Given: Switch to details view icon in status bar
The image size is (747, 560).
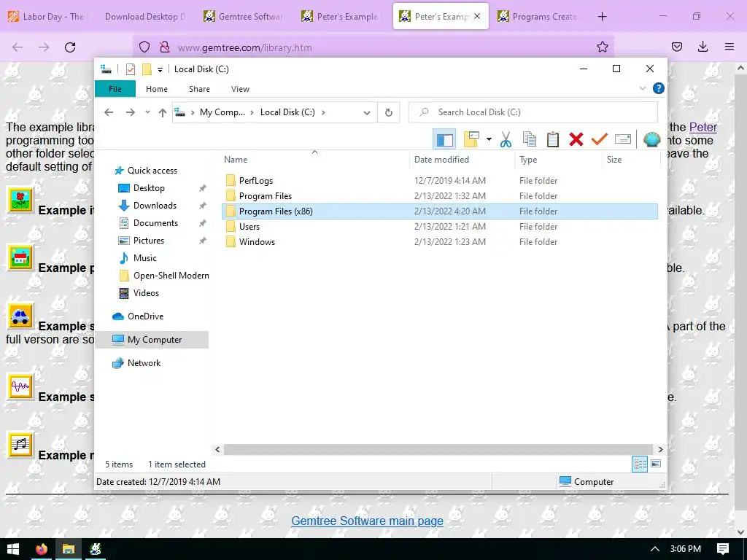Looking at the screenshot, I should [640, 464].
